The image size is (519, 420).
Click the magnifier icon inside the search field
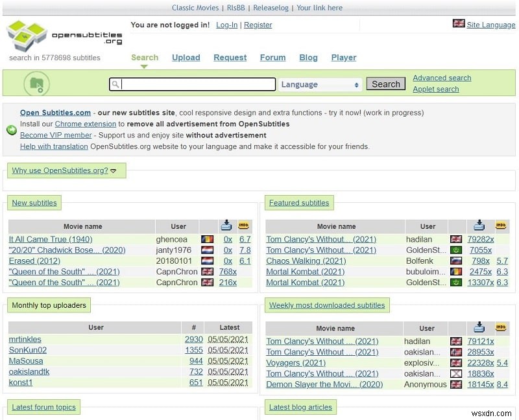[115, 84]
